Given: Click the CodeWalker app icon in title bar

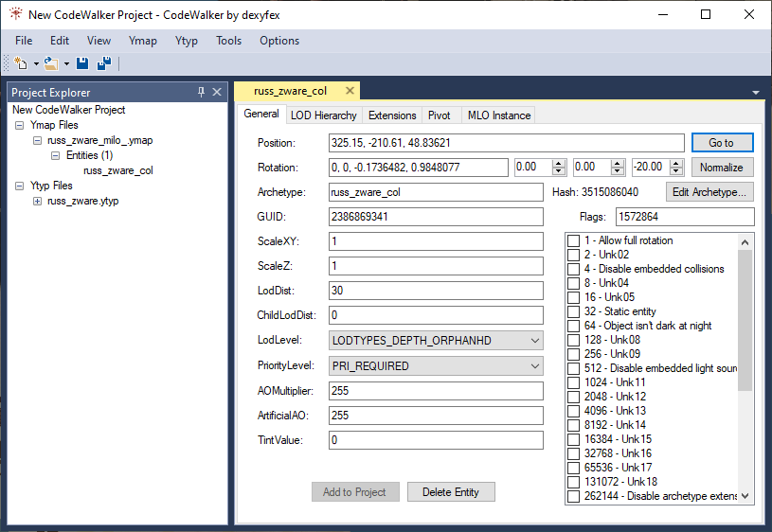Looking at the screenshot, I should [16, 14].
